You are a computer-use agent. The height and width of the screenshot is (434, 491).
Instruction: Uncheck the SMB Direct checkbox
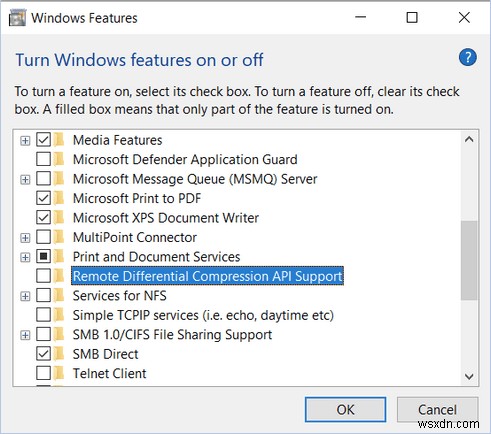coord(43,354)
